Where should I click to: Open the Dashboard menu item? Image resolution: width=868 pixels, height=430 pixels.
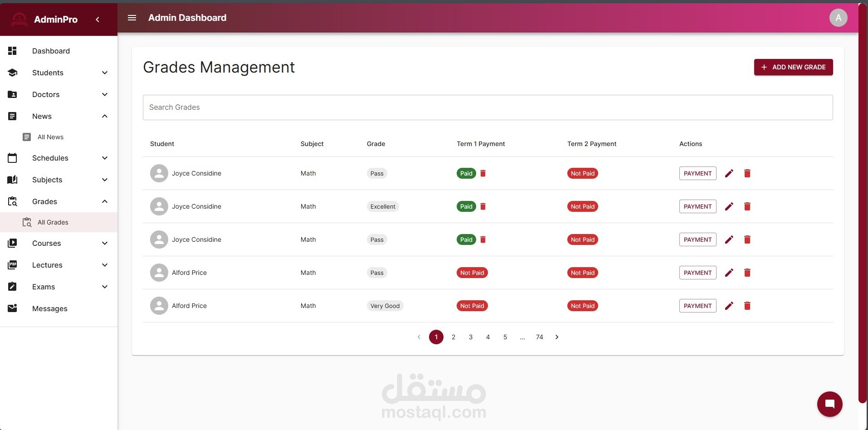tap(59, 51)
